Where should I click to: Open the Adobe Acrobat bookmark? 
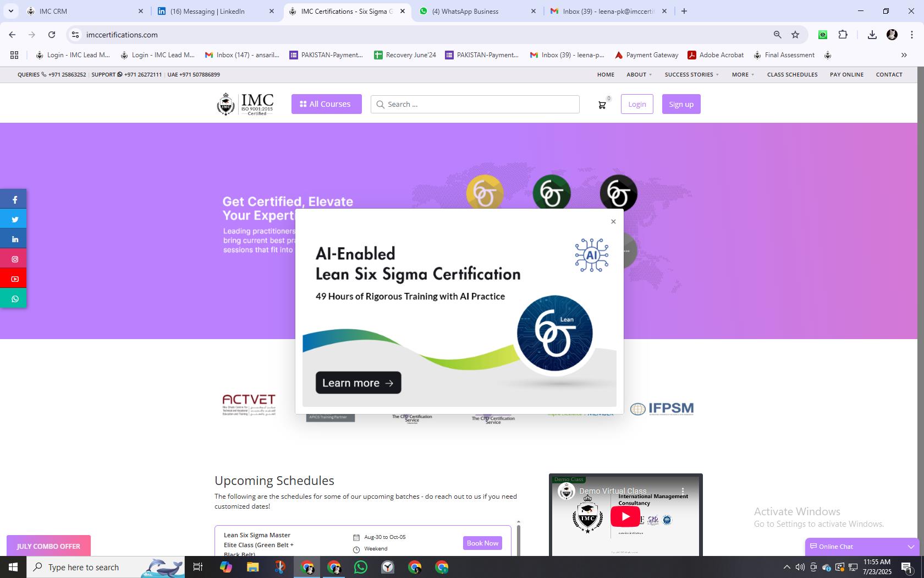(x=716, y=55)
